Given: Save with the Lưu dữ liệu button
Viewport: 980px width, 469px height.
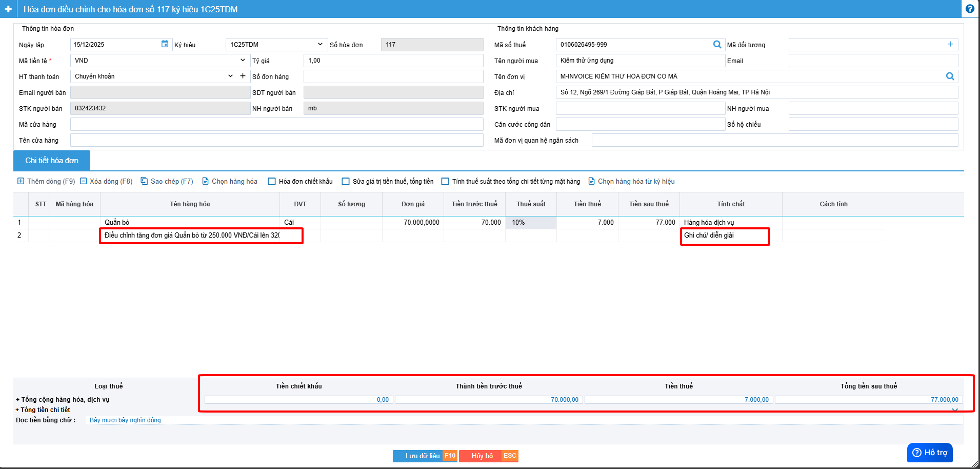Looking at the screenshot, I should coord(423,456).
